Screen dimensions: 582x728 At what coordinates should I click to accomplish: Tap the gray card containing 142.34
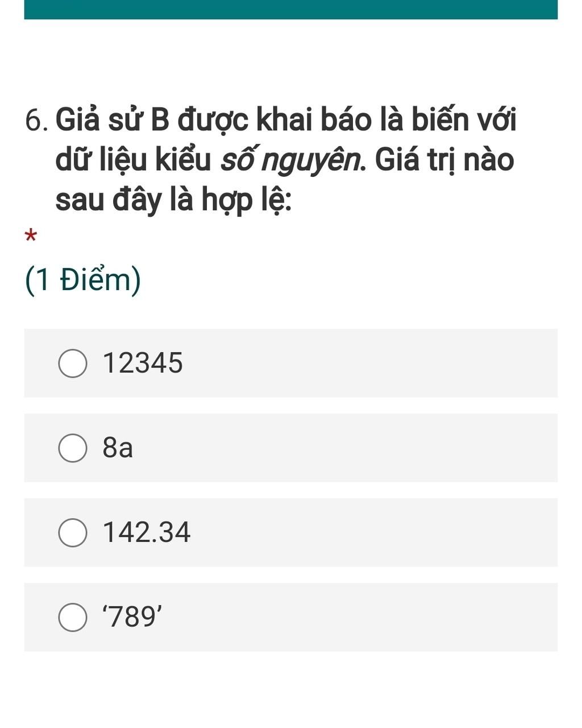290,532
